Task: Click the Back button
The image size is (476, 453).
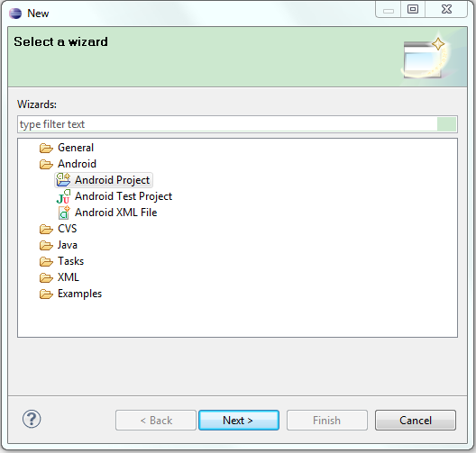Action: pyautogui.click(x=156, y=421)
